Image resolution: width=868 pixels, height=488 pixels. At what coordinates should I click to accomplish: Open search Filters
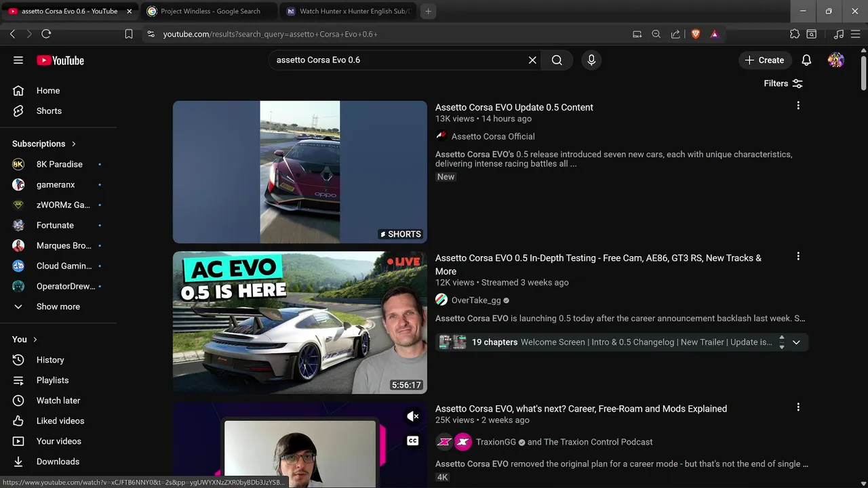tap(783, 83)
